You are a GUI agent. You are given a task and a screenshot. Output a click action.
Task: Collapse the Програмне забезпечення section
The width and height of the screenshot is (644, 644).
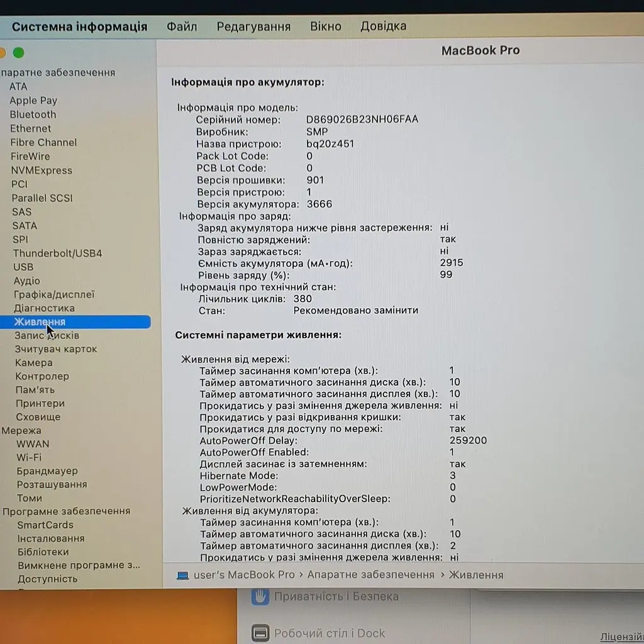click(x=66, y=511)
